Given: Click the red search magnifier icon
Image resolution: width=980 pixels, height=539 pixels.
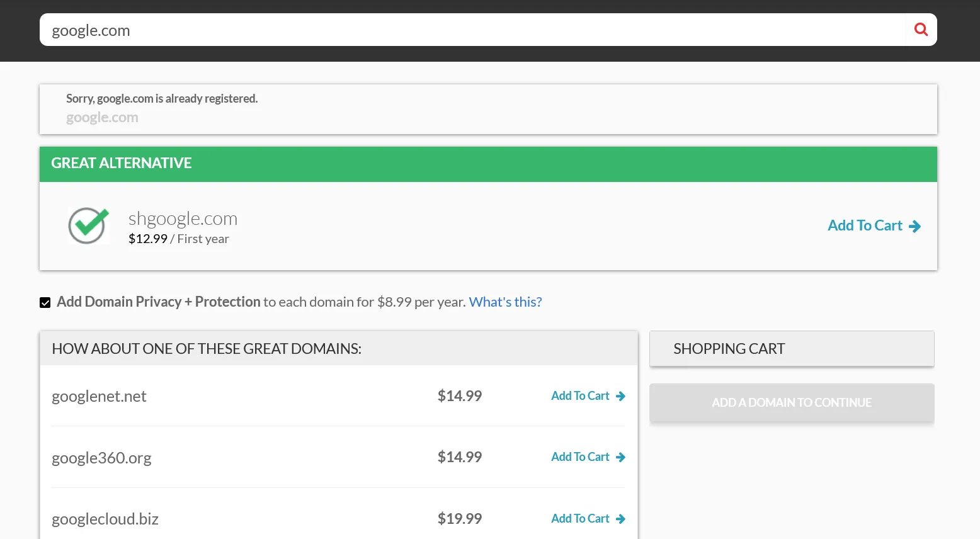Looking at the screenshot, I should click(921, 30).
